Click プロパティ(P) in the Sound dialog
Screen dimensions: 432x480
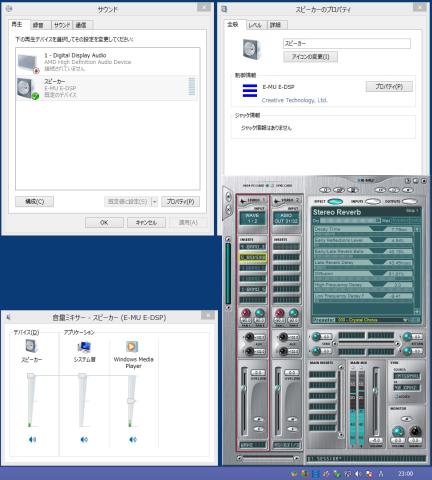click(x=180, y=201)
